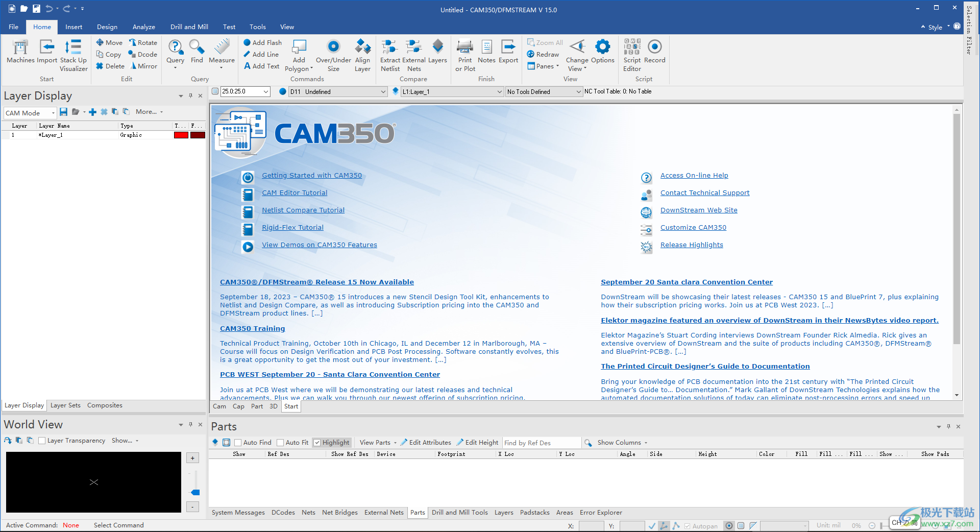Open the File menu

tap(13, 27)
